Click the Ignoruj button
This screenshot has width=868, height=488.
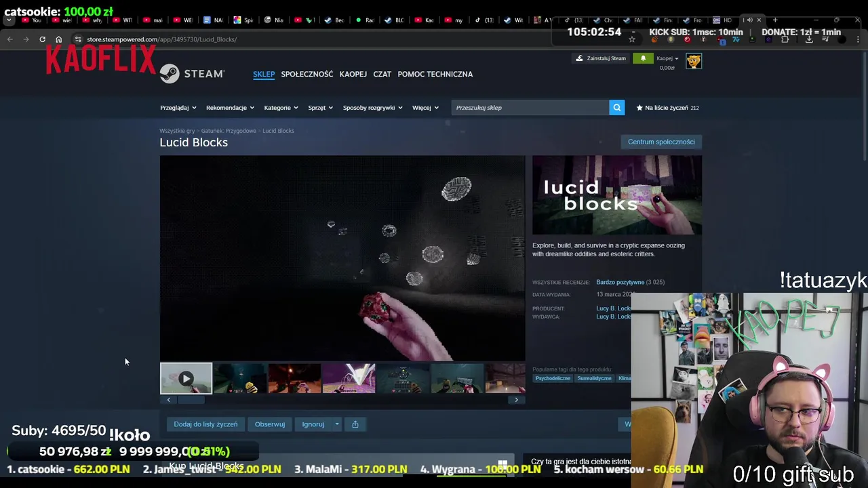[313, 424]
